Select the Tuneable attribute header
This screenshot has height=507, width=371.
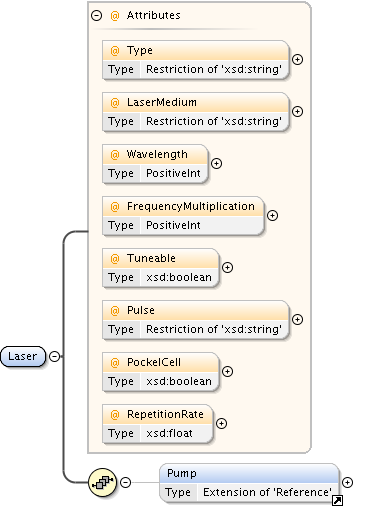coord(161,258)
